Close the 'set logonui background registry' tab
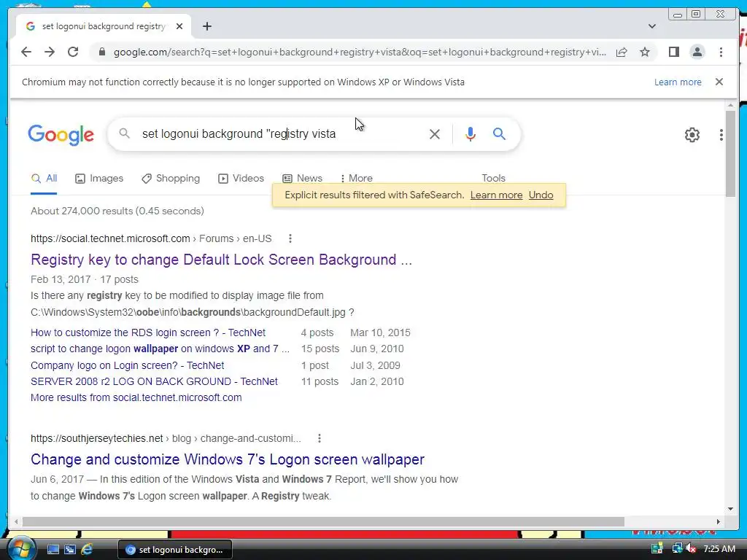The image size is (747, 560). 179,26
